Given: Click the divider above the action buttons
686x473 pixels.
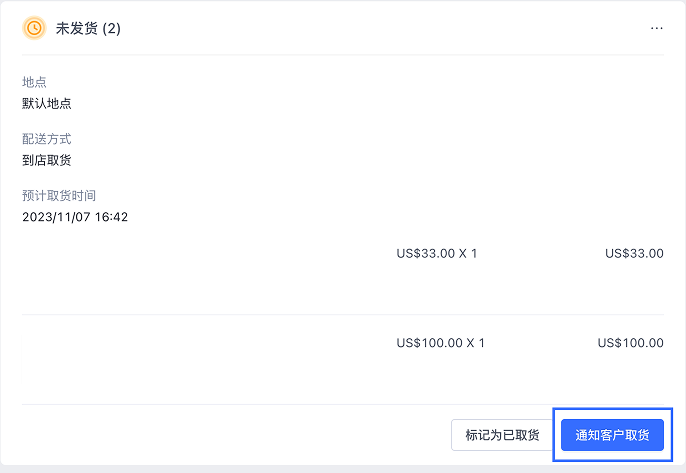Looking at the screenshot, I should tap(343, 405).
